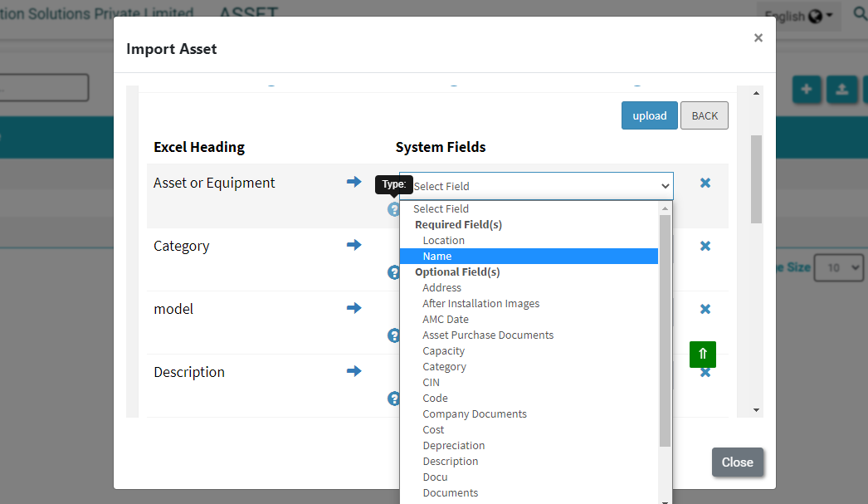This screenshot has width=868, height=504.
Task: Click the search magnifier icon at top right
Action: (x=861, y=15)
